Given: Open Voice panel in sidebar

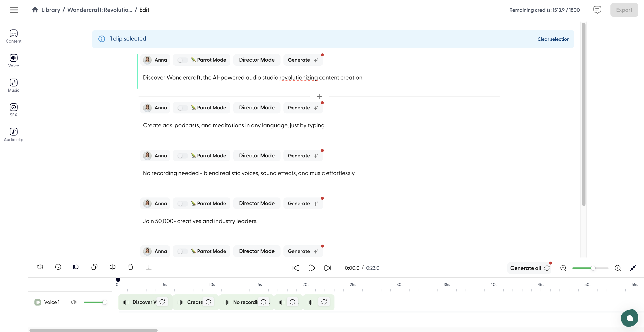Looking at the screenshot, I should click(x=14, y=61).
